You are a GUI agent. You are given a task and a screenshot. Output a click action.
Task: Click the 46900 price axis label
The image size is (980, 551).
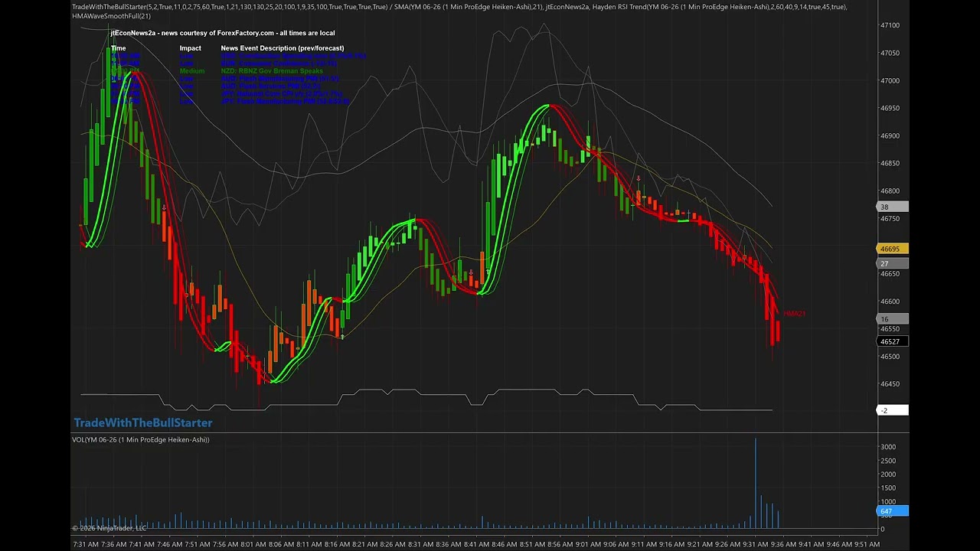coord(890,135)
